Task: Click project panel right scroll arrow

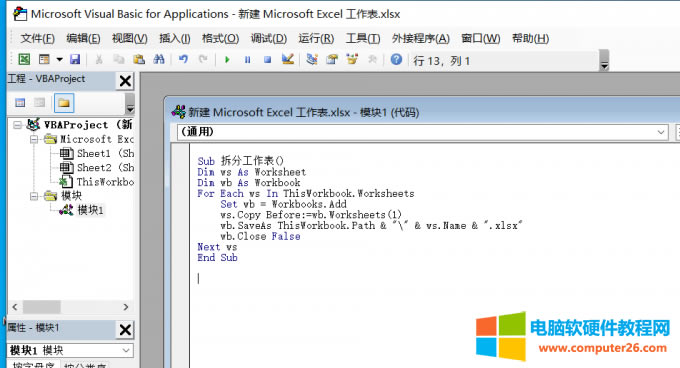Action: point(126,307)
